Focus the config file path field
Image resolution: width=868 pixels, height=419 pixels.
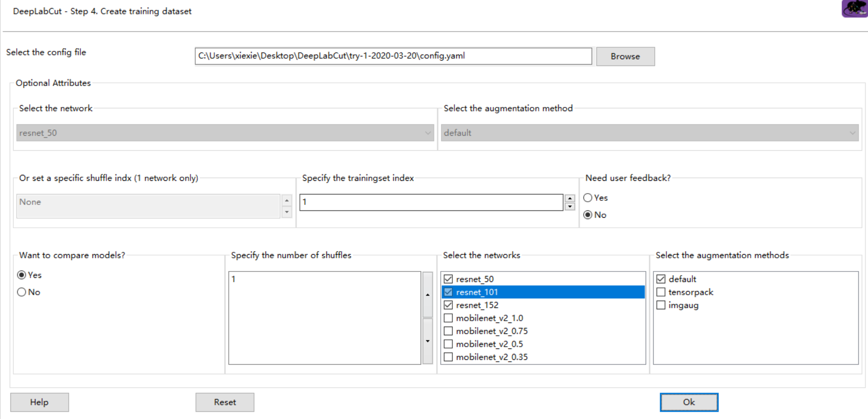coord(393,56)
